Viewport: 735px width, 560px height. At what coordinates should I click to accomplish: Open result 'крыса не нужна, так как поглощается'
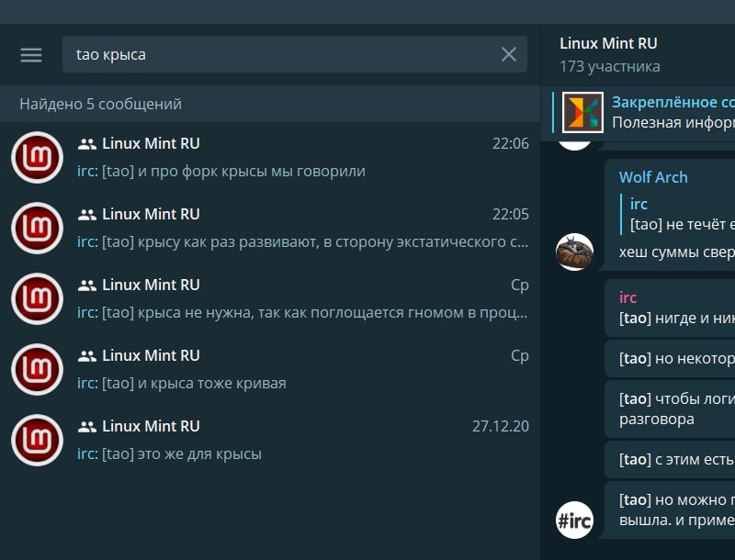point(270,298)
